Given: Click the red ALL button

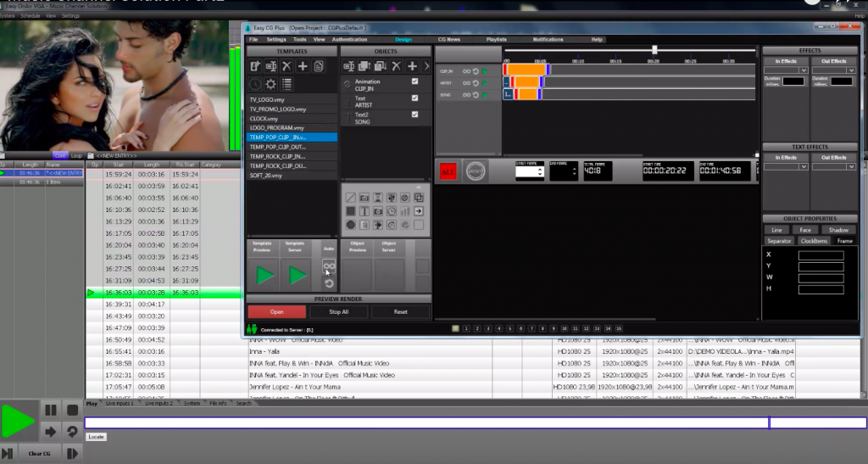Looking at the screenshot, I should click(x=447, y=171).
